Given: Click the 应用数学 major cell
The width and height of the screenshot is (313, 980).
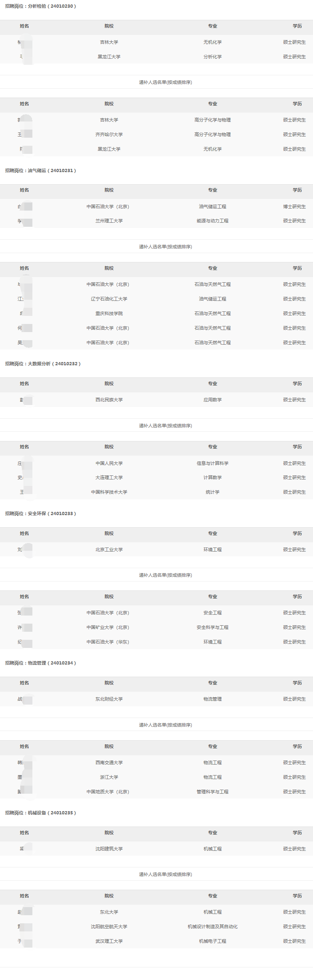Looking at the screenshot, I should coord(213,400).
